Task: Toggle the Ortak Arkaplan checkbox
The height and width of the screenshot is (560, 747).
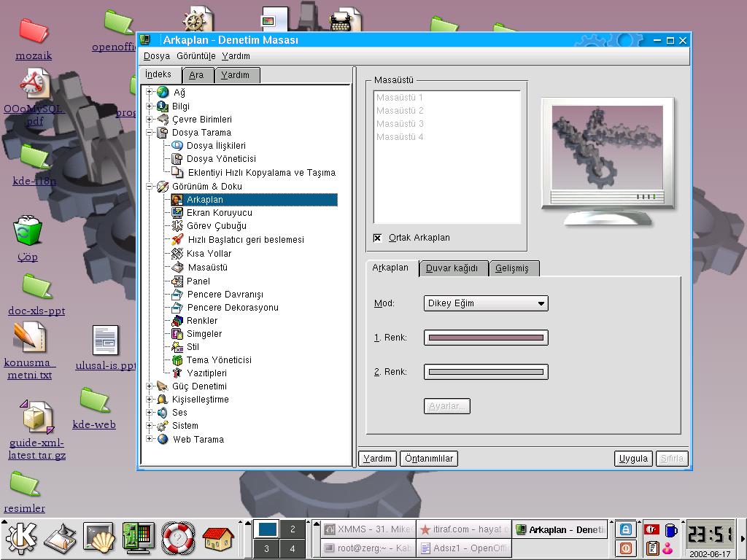Action: coord(377,238)
